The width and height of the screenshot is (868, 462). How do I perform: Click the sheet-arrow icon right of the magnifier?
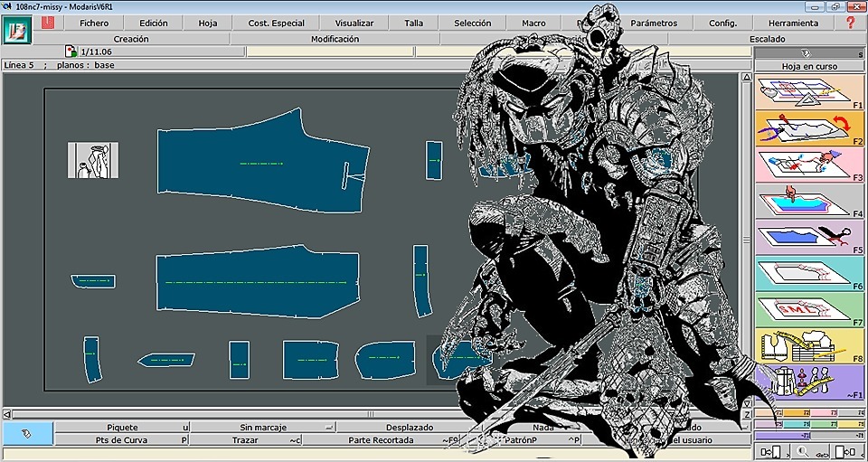tap(846, 451)
